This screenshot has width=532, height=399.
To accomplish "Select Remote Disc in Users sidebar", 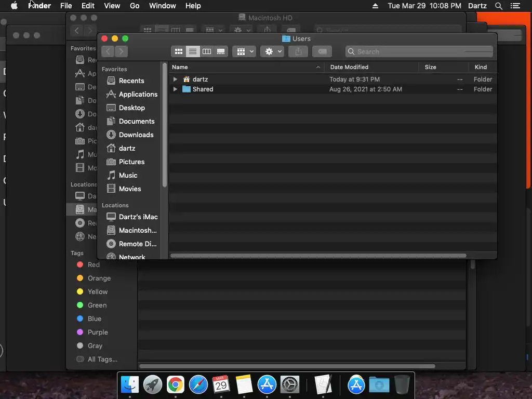I will (131, 244).
